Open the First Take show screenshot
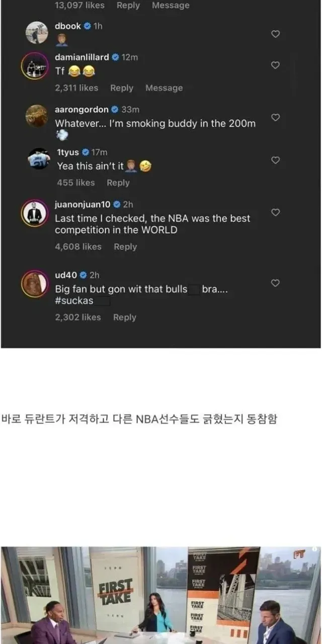 click(x=161, y=595)
